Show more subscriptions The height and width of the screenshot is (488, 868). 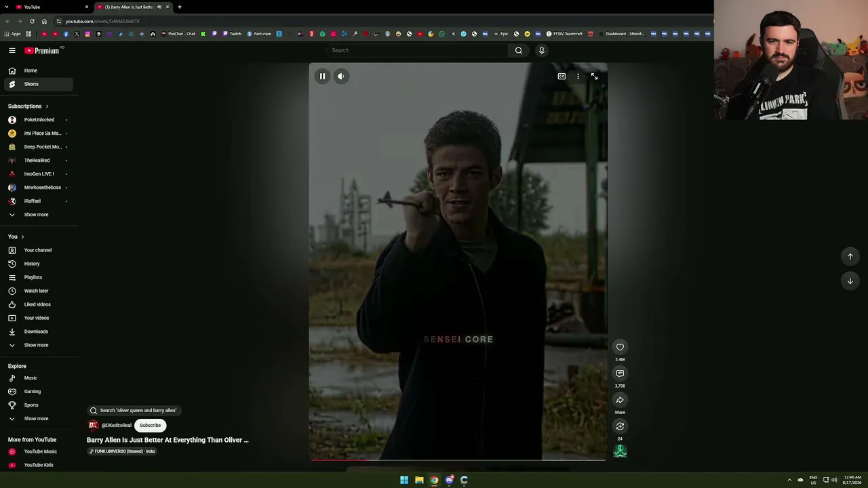pyautogui.click(x=39, y=215)
